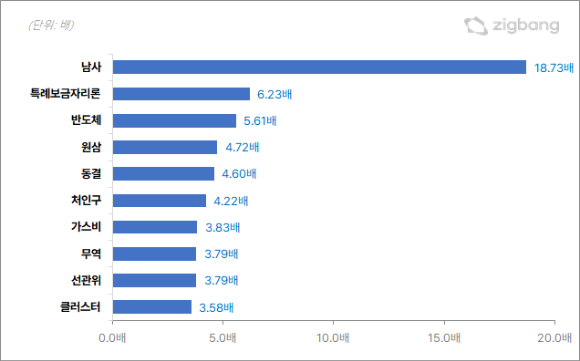Viewport: 580px width, 361px height.
Task: Click the 3.58배 data label
Action: [216, 308]
